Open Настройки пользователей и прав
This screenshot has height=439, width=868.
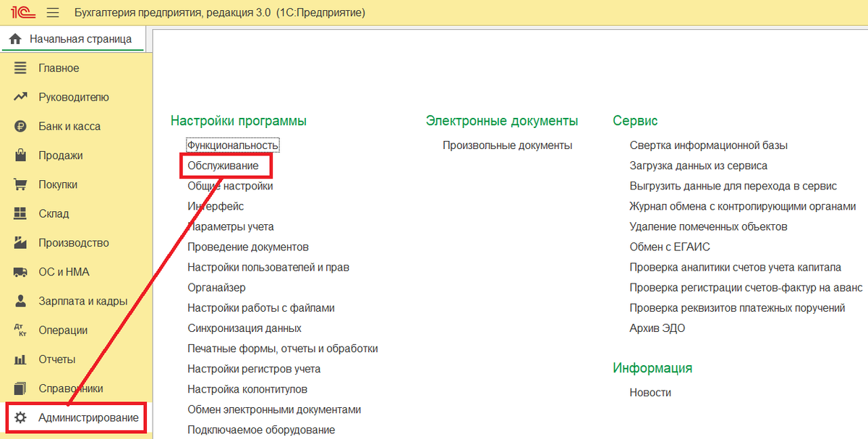click(268, 267)
